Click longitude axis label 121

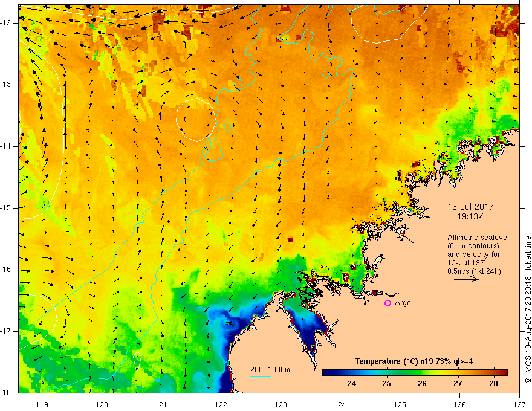[x=161, y=404]
